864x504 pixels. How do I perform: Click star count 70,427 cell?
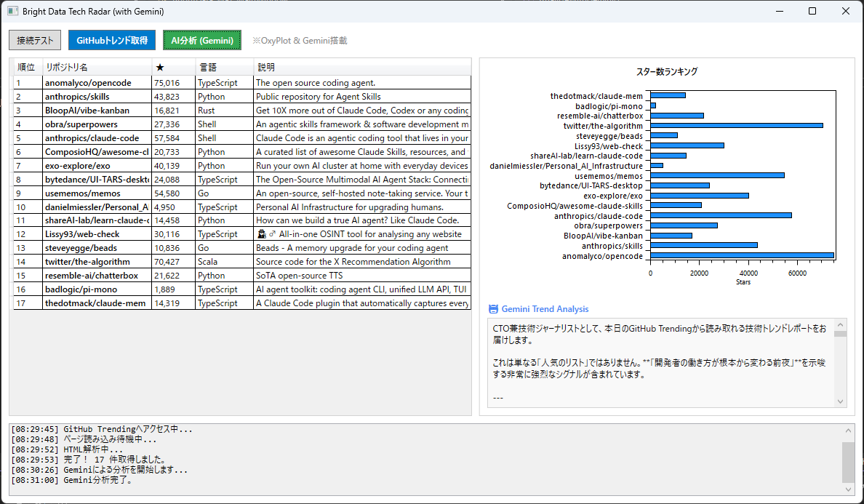coord(173,262)
